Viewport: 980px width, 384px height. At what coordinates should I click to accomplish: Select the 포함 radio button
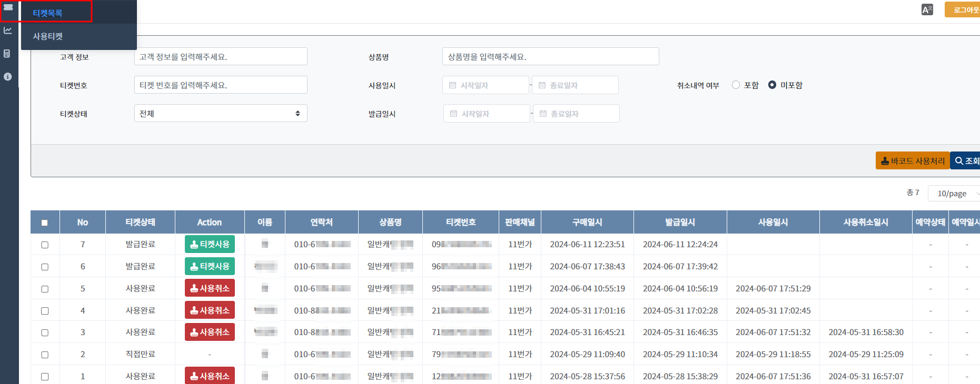pos(736,85)
